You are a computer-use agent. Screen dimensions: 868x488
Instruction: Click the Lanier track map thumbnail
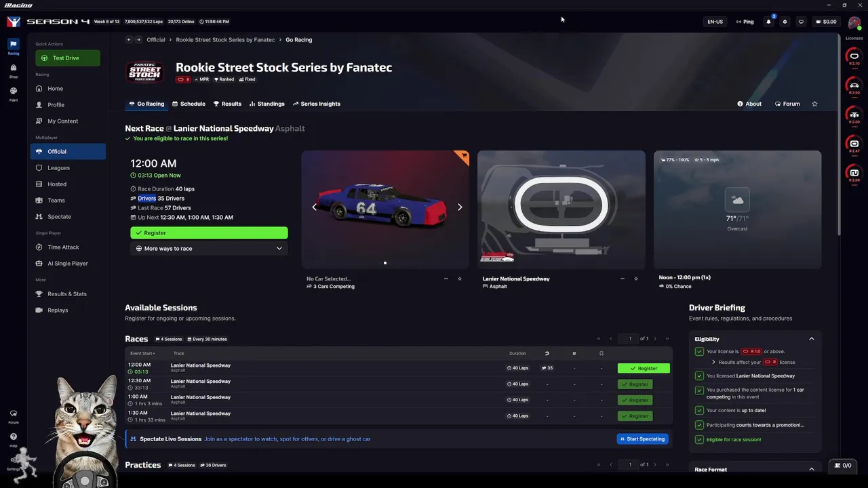(561, 209)
